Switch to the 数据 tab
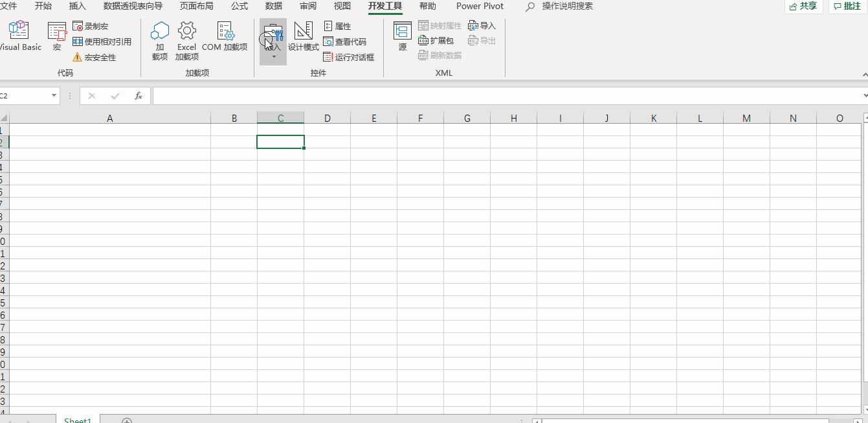868x423 pixels. (274, 6)
